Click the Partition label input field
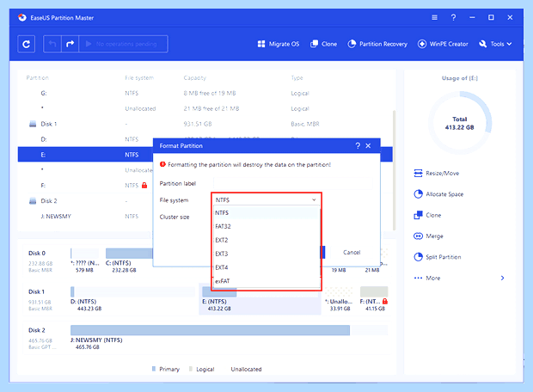 pos(293,183)
